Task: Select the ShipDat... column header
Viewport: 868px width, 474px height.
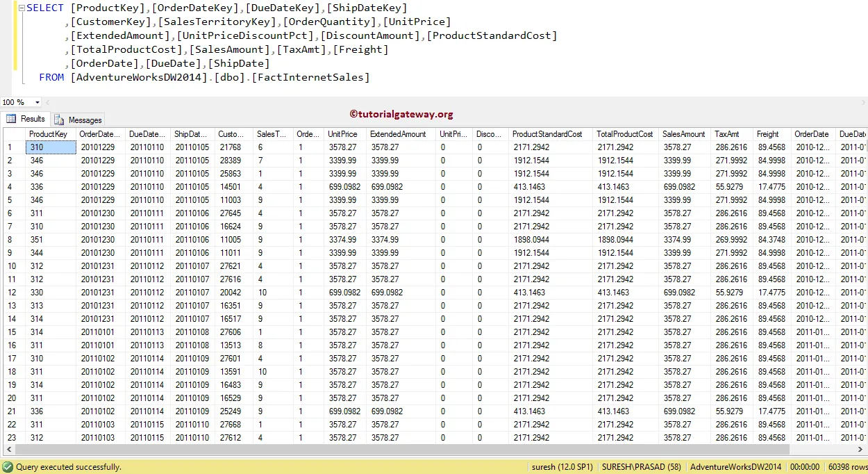Action: click(x=192, y=134)
